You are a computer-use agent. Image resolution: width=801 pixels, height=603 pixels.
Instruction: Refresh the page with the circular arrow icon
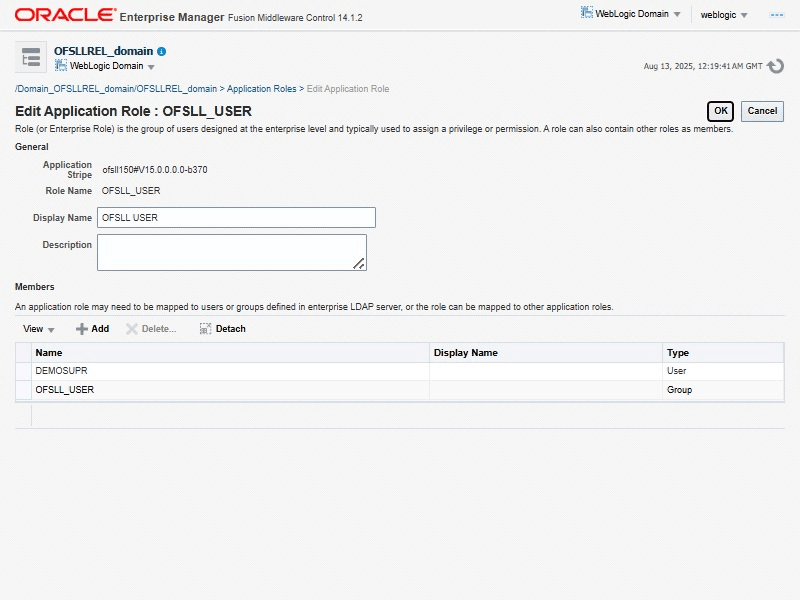coord(775,66)
